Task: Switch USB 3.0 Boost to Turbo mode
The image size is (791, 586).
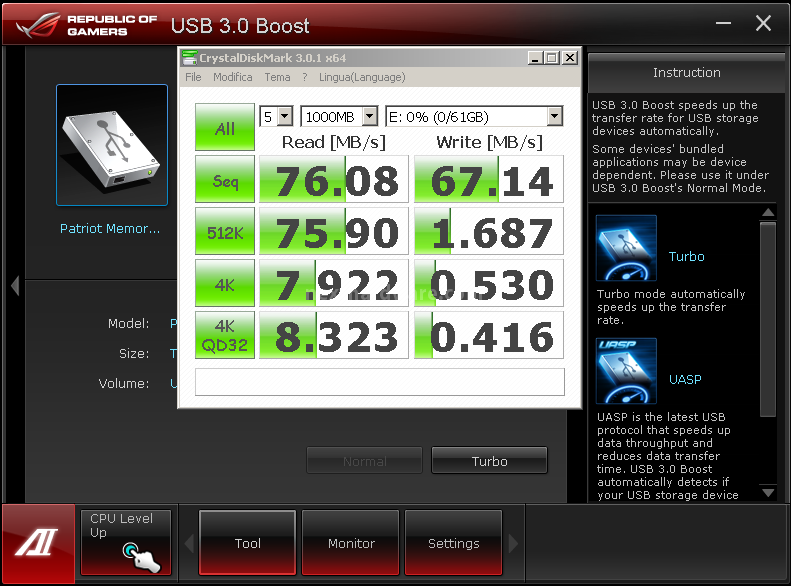Action: point(489,460)
